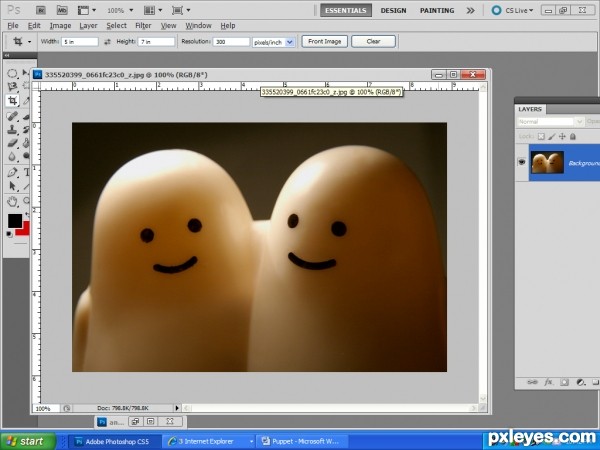The image size is (600, 450).
Task: Toggle Background layer visibility eye
Action: 522,162
